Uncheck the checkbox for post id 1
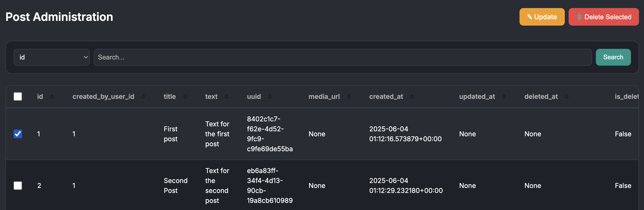644x210 pixels. click(x=18, y=134)
